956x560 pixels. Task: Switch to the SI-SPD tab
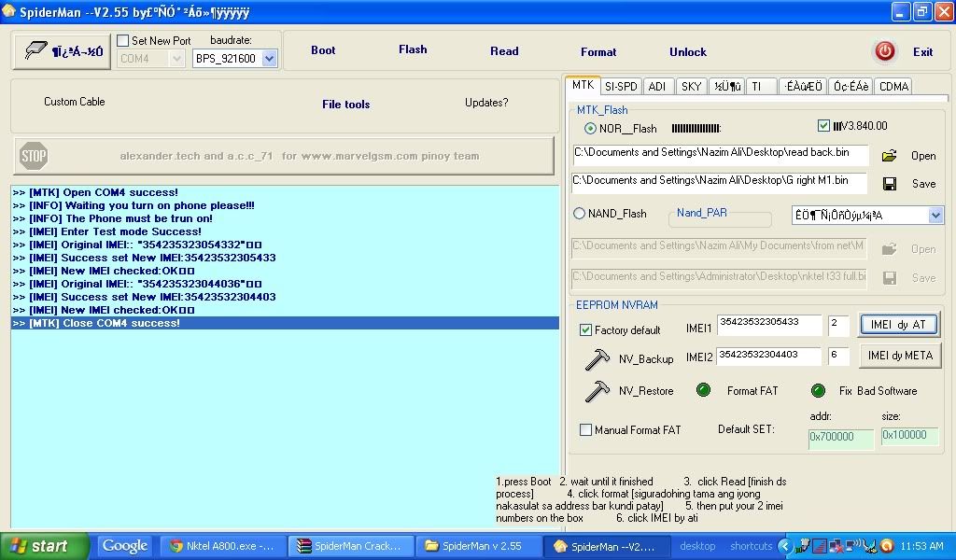(x=621, y=87)
